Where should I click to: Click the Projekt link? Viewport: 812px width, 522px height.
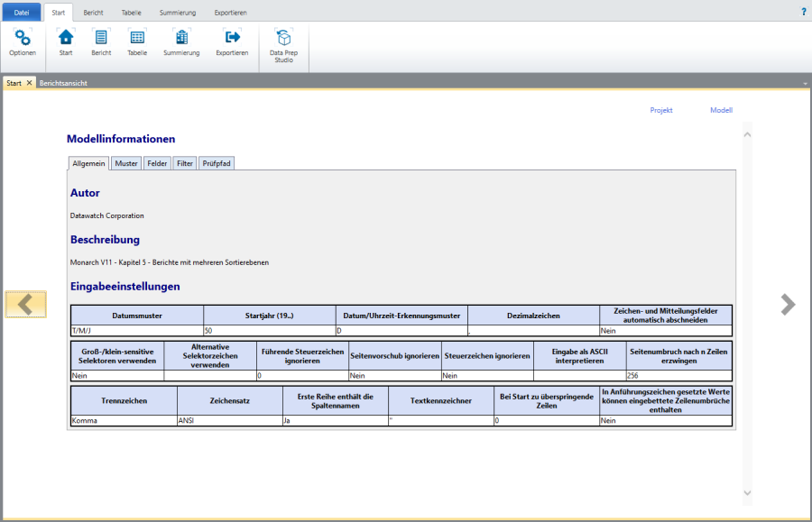tap(661, 110)
